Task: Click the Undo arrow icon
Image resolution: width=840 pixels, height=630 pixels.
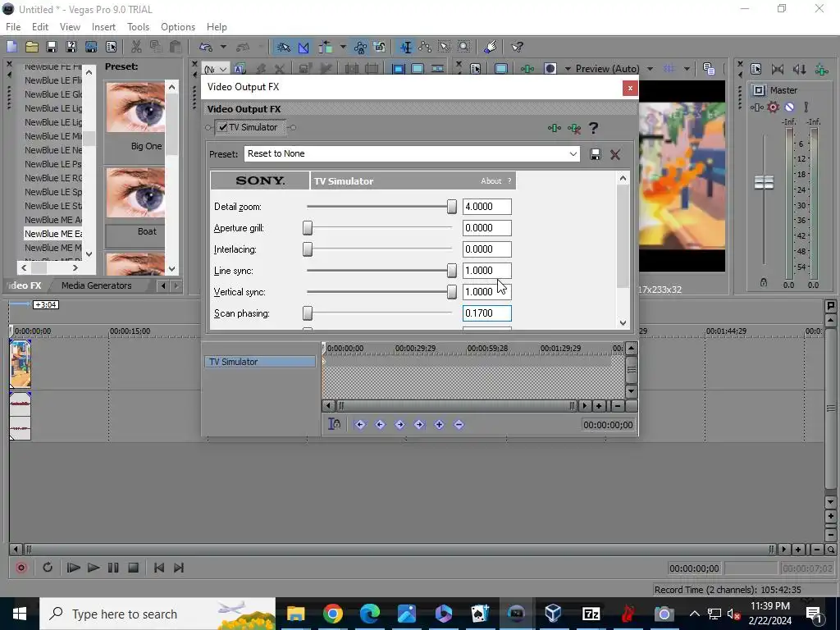Action: pyautogui.click(x=206, y=47)
